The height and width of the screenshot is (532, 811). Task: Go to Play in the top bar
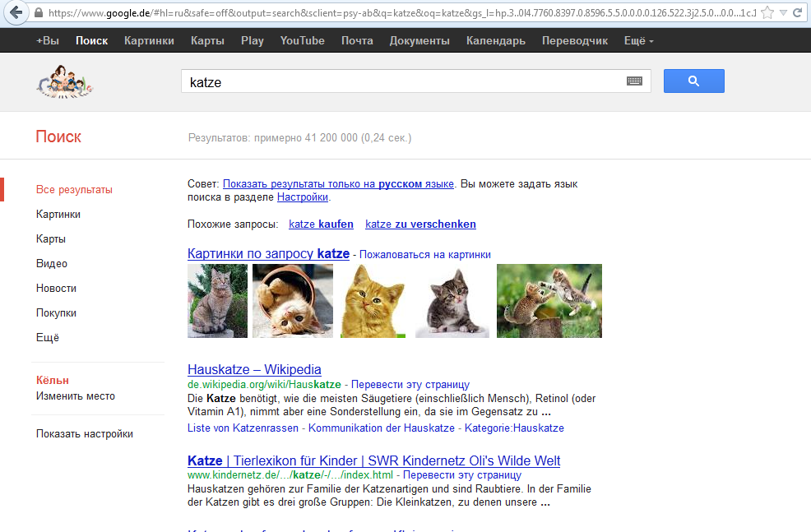(253, 41)
